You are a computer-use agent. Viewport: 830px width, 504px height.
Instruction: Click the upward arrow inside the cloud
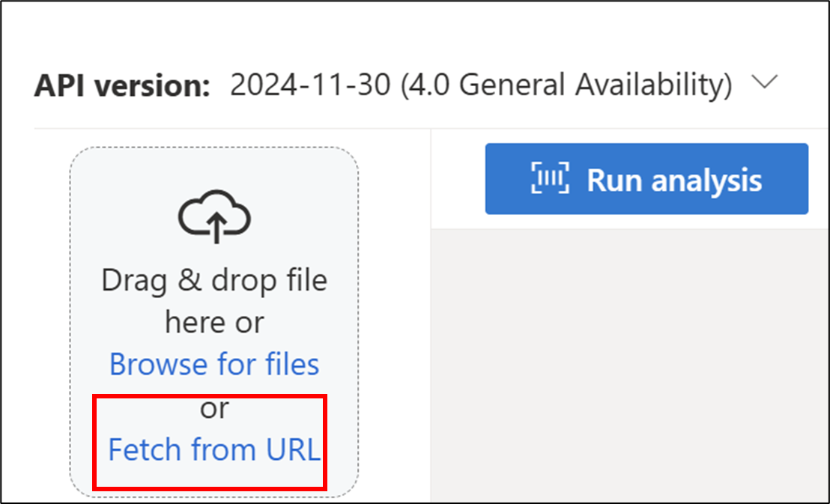215,228
